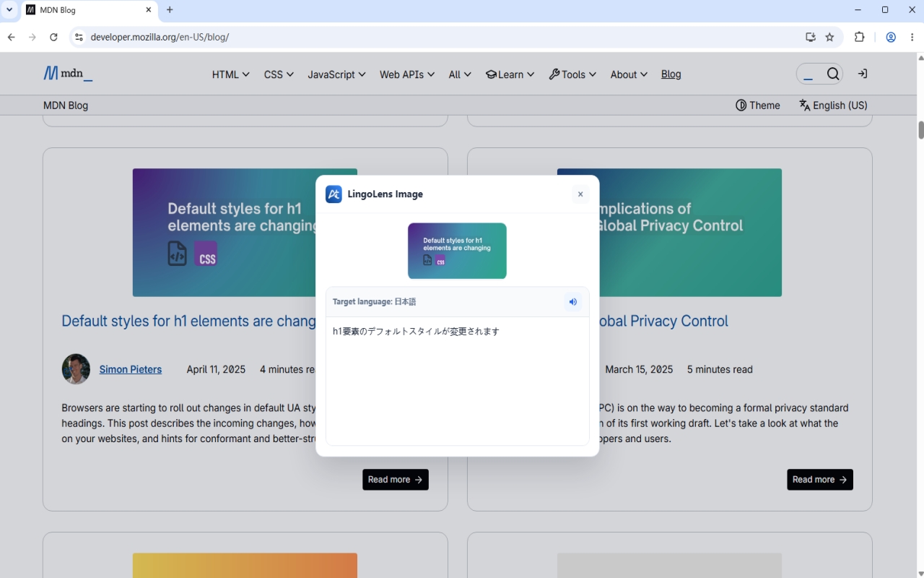This screenshot has height=578, width=924.
Task: Click the April 11, 2025 date text
Action: pos(216,369)
